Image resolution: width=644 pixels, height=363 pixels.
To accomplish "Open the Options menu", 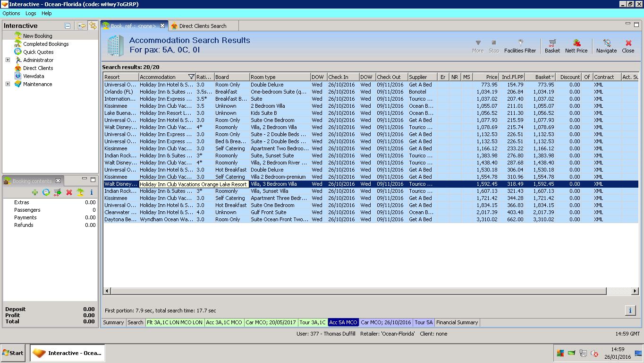I will pos(11,13).
